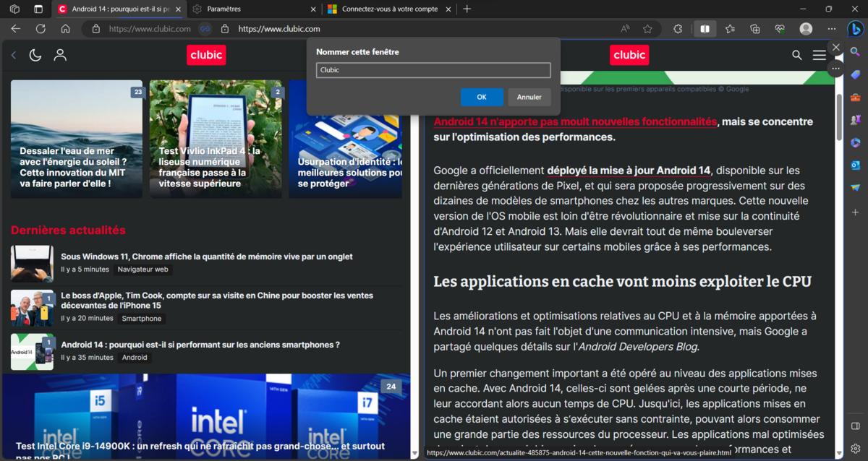Click the site info view icon left of left URL
This screenshot has width=868, height=461.
(x=95, y=29)
